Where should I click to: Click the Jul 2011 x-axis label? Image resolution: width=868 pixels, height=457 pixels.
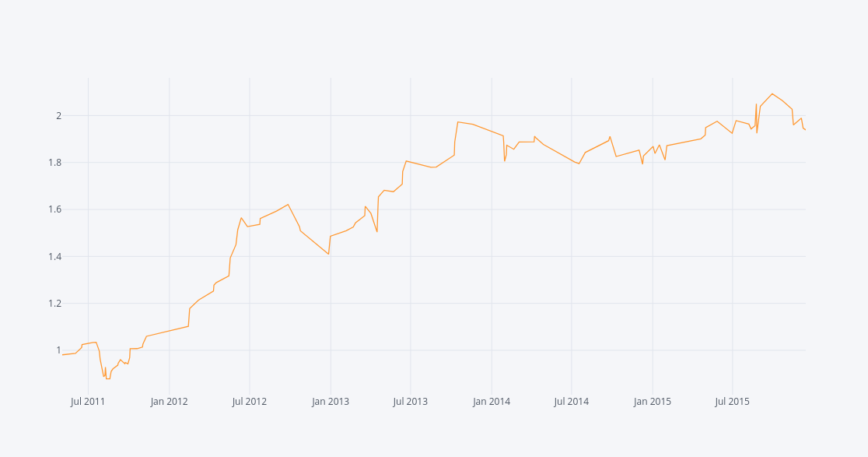point(88,402)
